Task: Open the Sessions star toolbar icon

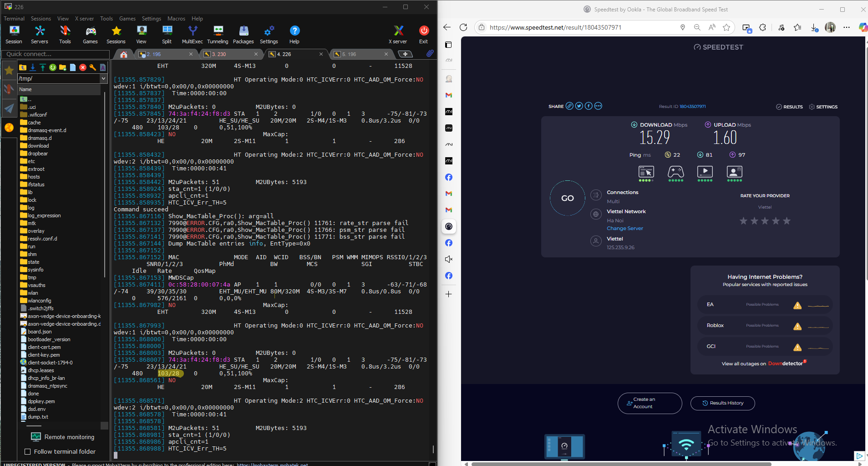Action: click(116, 35)
